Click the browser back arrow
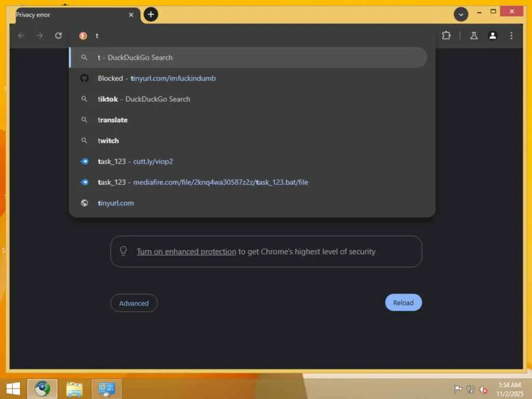This screenshot has width=532, height=399. (21, 36)
